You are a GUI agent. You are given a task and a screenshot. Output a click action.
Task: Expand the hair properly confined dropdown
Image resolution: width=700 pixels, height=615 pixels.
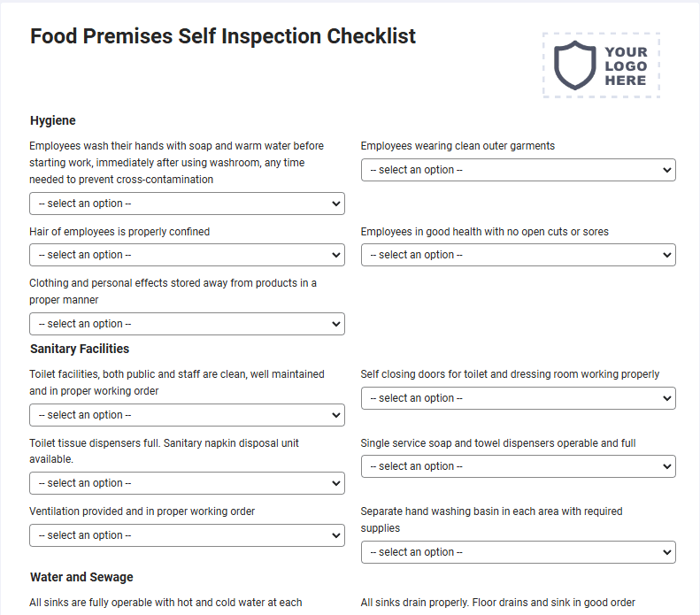pos(187,255)
